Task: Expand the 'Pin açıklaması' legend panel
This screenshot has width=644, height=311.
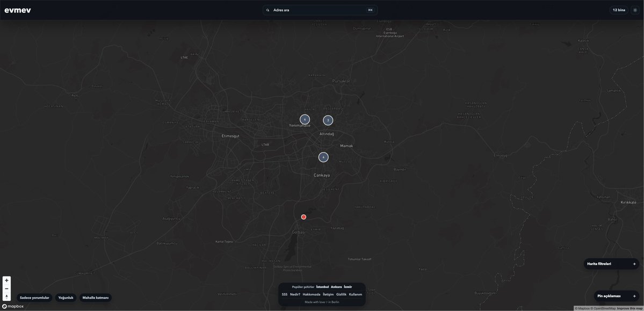Action: pos(617,296)
